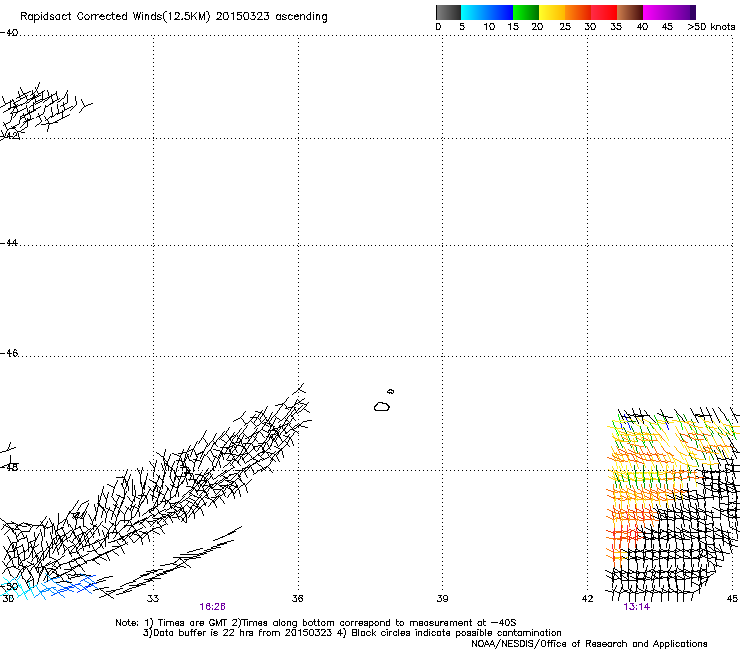Click the magenta-purple 40-50 knots color segment

[669, 12]
